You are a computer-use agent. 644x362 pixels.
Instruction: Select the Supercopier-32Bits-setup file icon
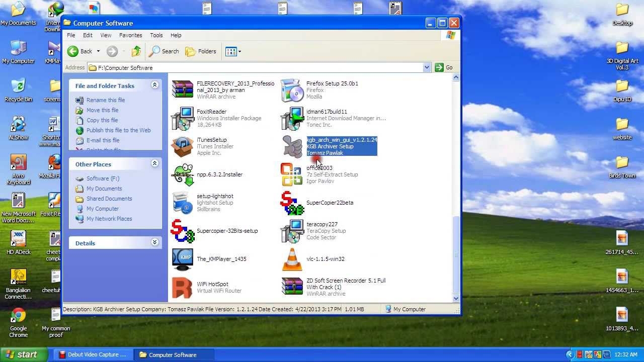coord(182,231)
